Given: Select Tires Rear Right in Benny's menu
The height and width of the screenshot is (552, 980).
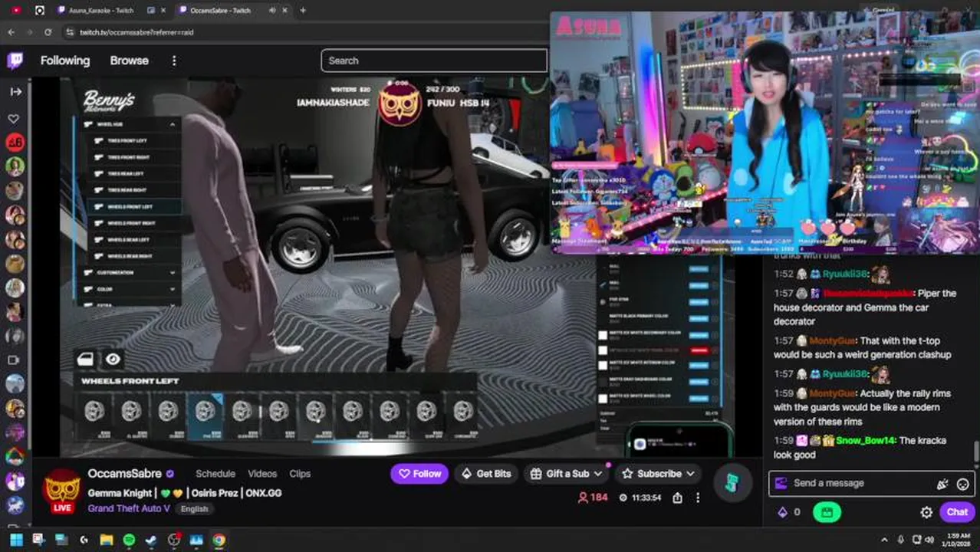Looking at the screenshot, I should click(133, 190).
